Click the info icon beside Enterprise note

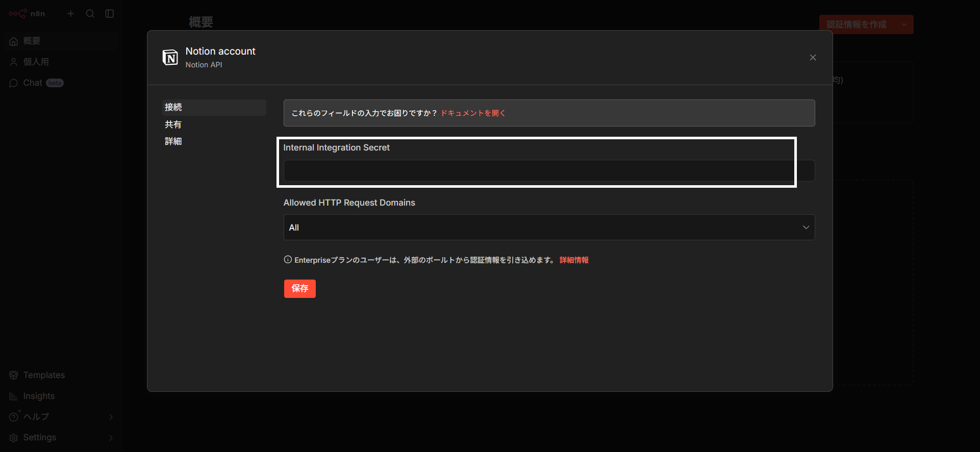288,260
